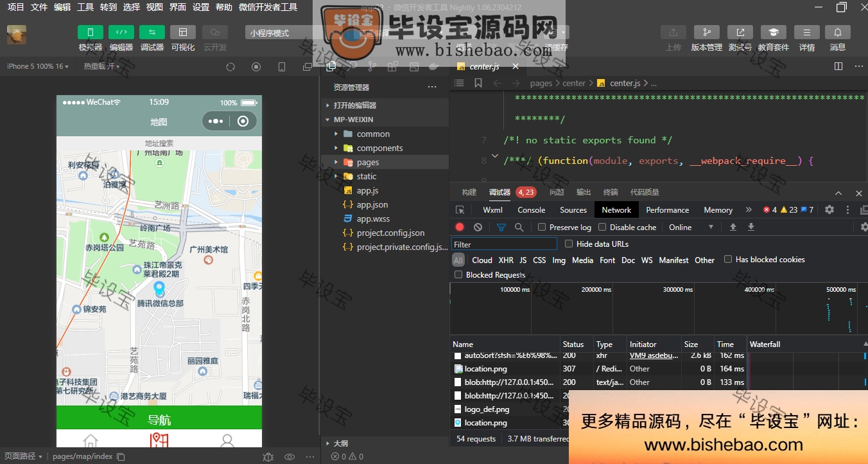Image resolution: width=868 pixels, height=464 pixels.
Task: Toggle the network filter funnel icon
Action: pos(501,227)
